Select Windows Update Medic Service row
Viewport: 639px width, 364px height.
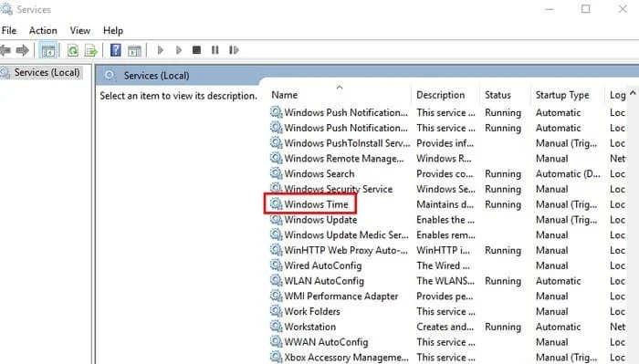346,235
